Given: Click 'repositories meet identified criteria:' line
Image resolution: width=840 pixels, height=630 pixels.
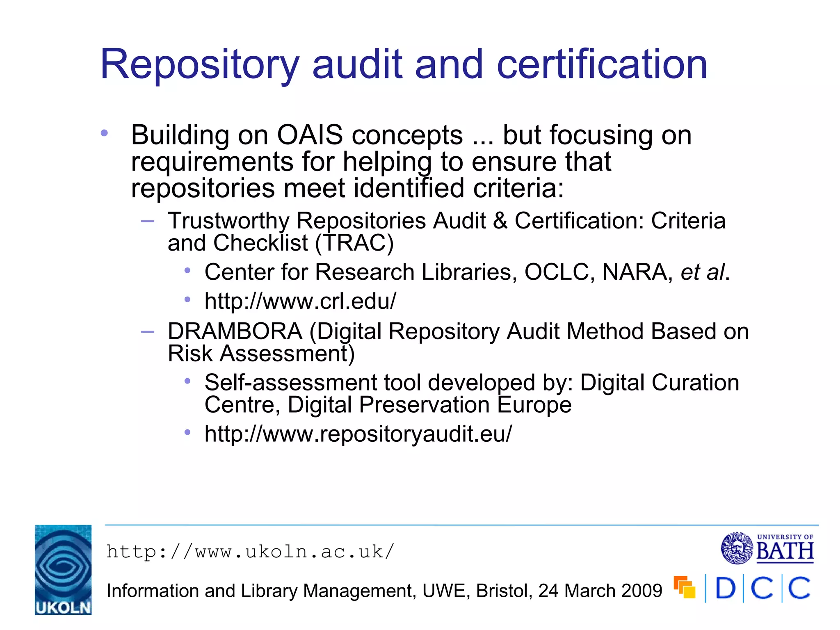Looking at the screenshot, I should point(347,188).
